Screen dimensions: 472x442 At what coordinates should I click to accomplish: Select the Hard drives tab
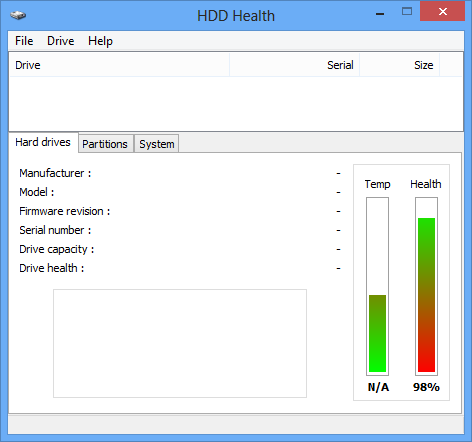click(x=43, y=142)
